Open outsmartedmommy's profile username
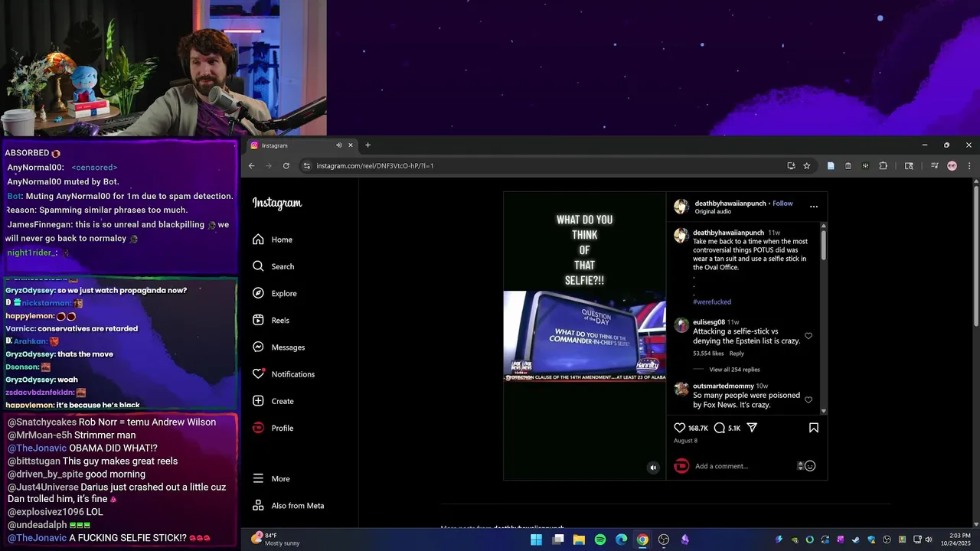 (x=724, y=386)
